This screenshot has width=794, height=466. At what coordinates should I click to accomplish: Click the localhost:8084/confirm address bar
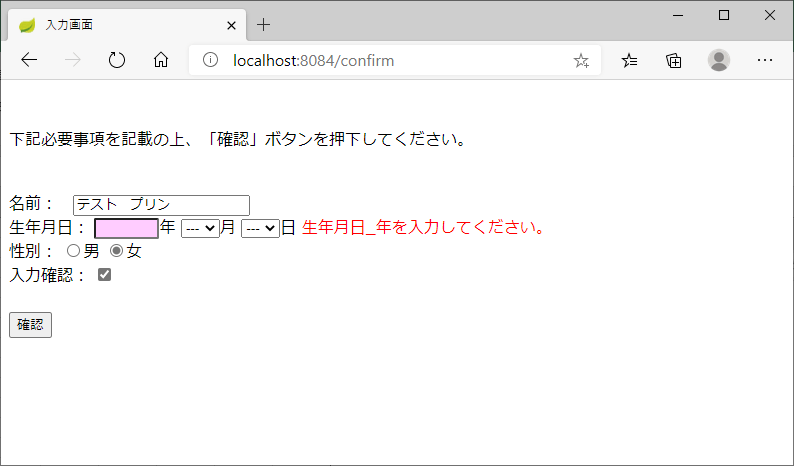point(395,60)
